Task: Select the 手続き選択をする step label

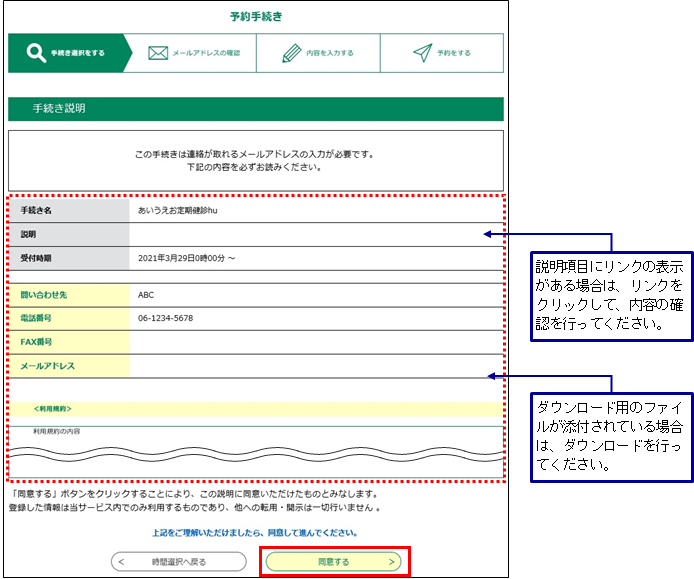Action: coord(78,53)
